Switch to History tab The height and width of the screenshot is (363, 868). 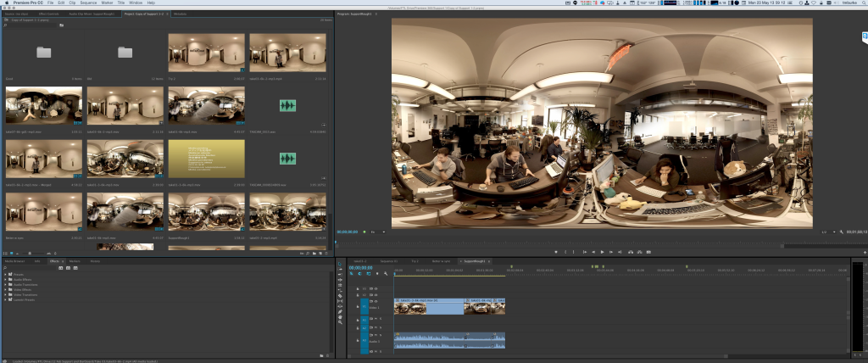pyautogui.click(x=95, y=261)
